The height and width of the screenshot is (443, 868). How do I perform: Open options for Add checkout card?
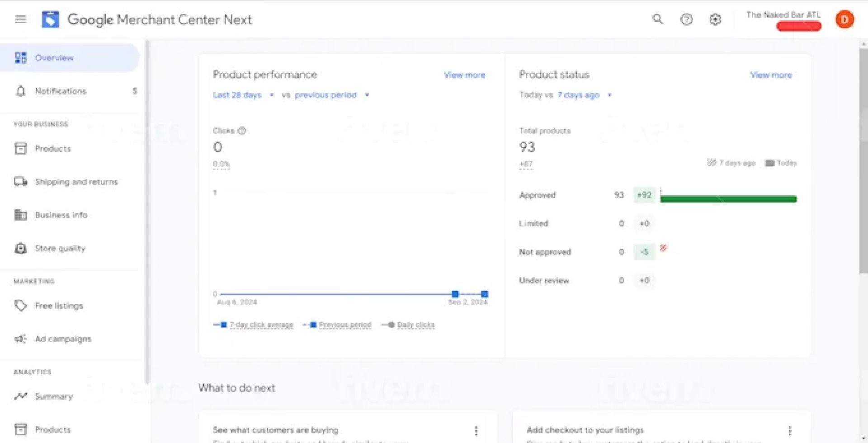click(789, 431)
